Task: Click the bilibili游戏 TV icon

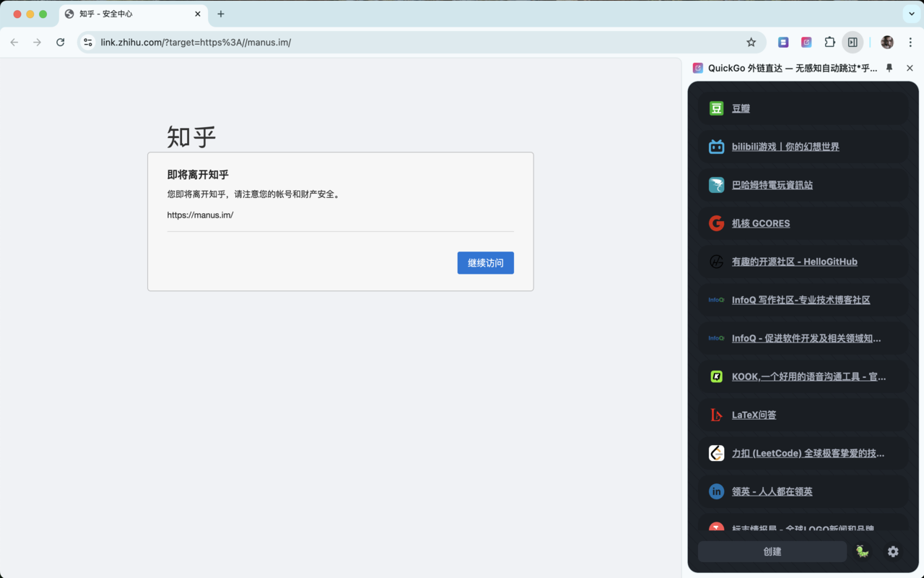Action: pos(716,146)
